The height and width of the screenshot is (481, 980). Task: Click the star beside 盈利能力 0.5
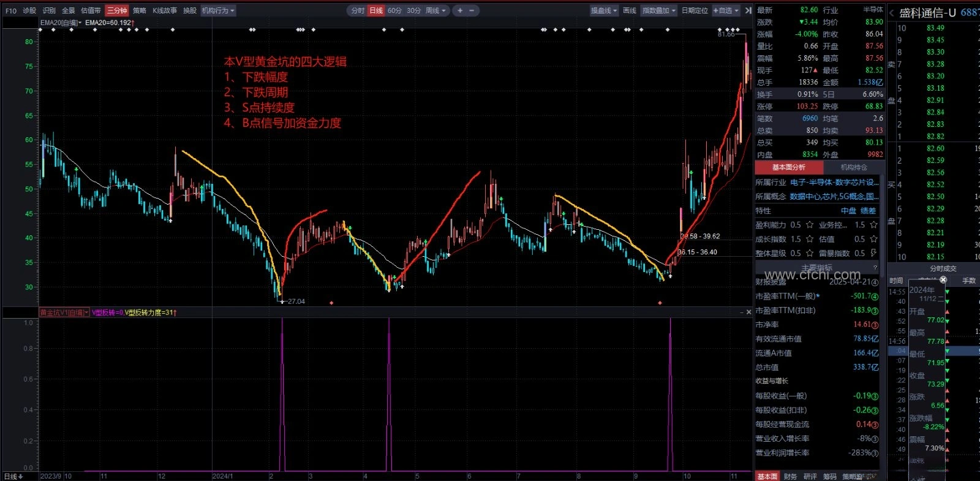(x=810, y=225)
